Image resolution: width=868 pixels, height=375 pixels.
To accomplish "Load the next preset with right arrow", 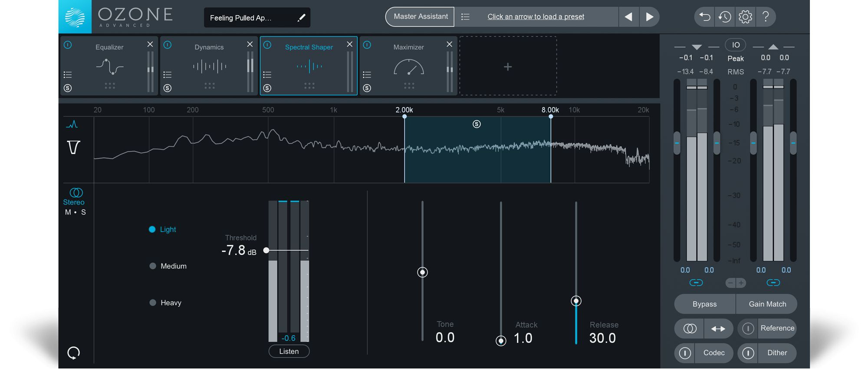I will pyautogui.click(x=649, y=17).
